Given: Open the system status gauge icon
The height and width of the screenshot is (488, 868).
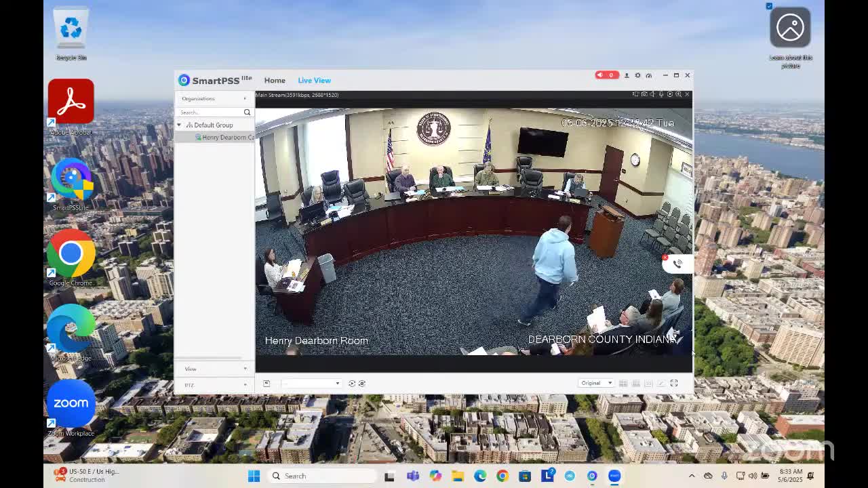Looking at the screenshot, I should click(x=649, y=75).
